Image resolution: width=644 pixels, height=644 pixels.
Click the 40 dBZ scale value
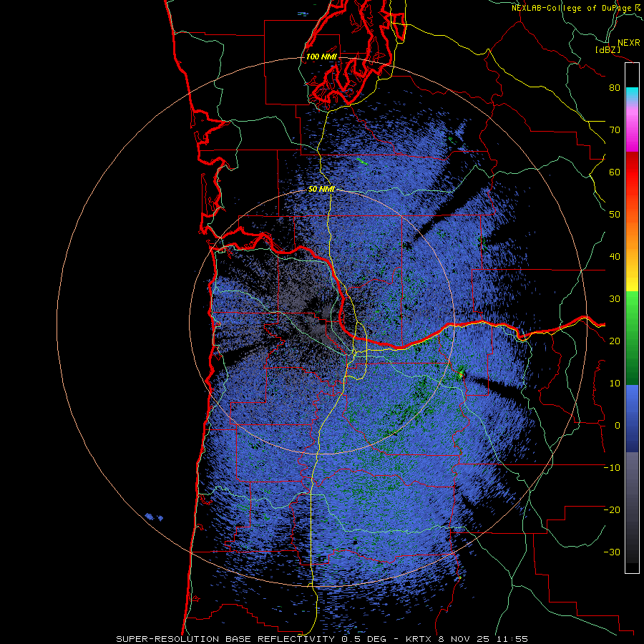point(615,257)
